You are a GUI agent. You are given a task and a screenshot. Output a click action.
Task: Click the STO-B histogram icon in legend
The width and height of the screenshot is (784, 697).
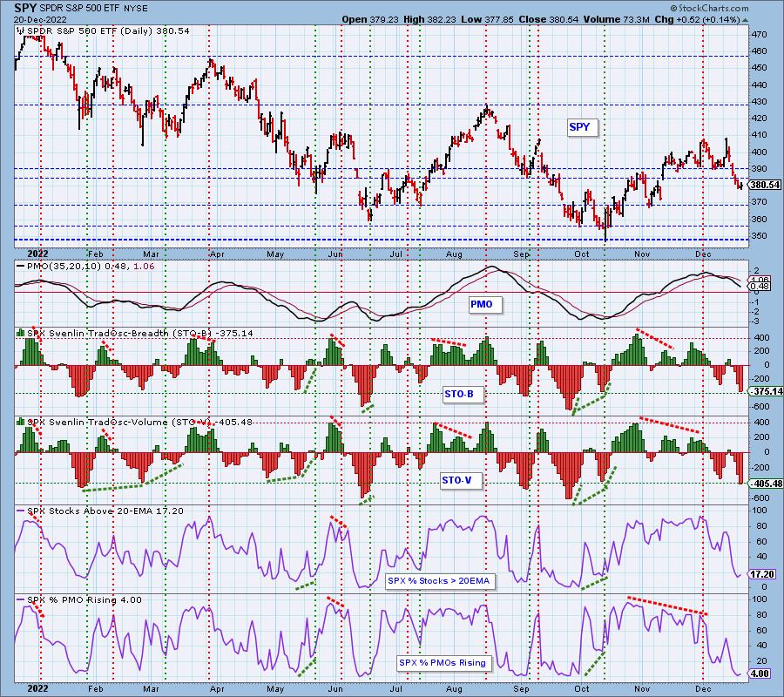[21, 333]
